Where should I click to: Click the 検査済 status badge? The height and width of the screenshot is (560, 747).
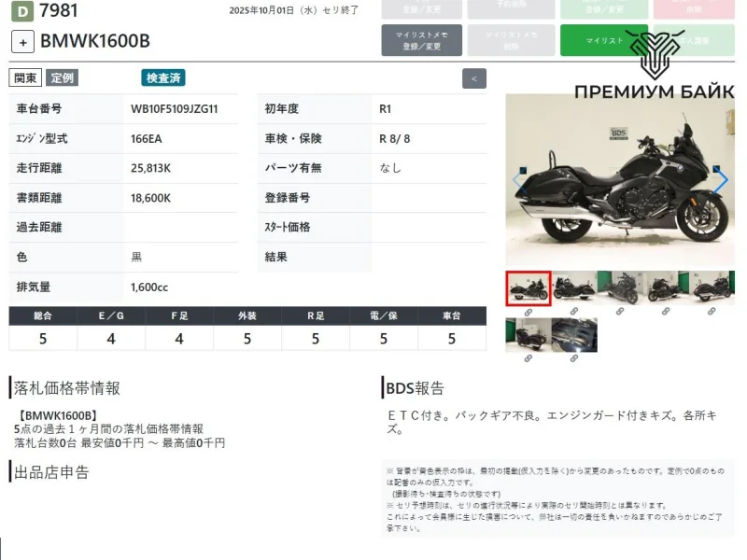click(x=163, y=78)
